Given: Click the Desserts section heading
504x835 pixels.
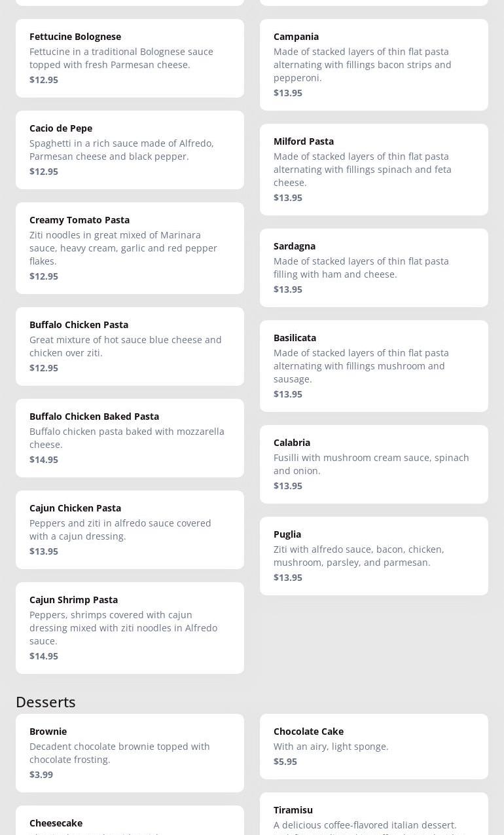Looking at the screenshot, I should pos(46,702).
